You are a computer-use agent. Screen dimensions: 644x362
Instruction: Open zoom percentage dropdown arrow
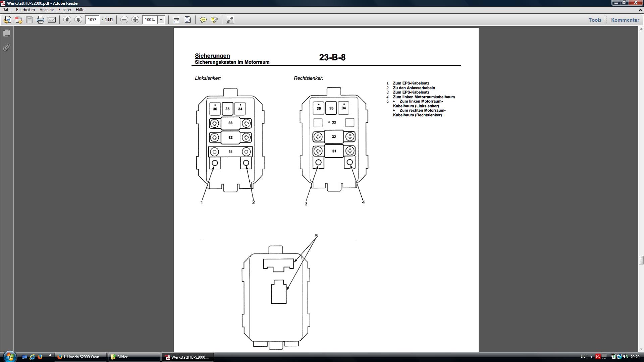(161, 20)
